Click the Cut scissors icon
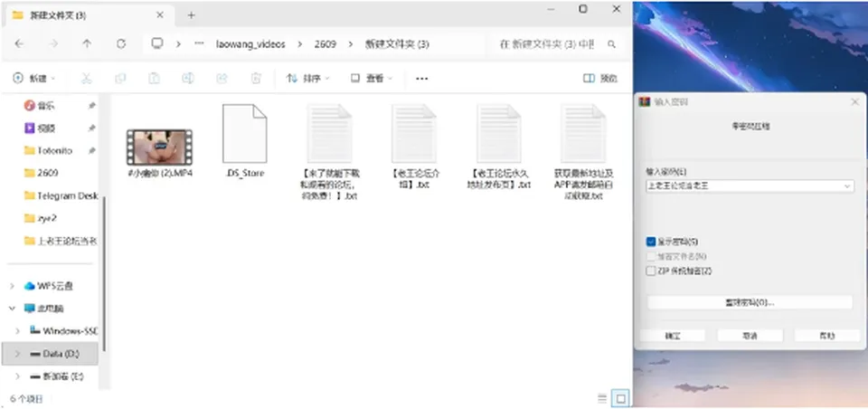 point(87,79)
